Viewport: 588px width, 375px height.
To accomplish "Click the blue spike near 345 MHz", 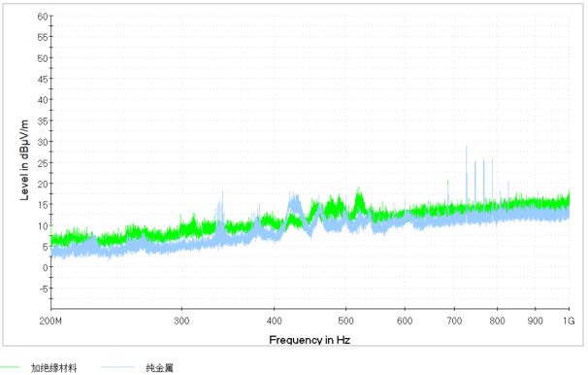I will (x=222, y=207).
